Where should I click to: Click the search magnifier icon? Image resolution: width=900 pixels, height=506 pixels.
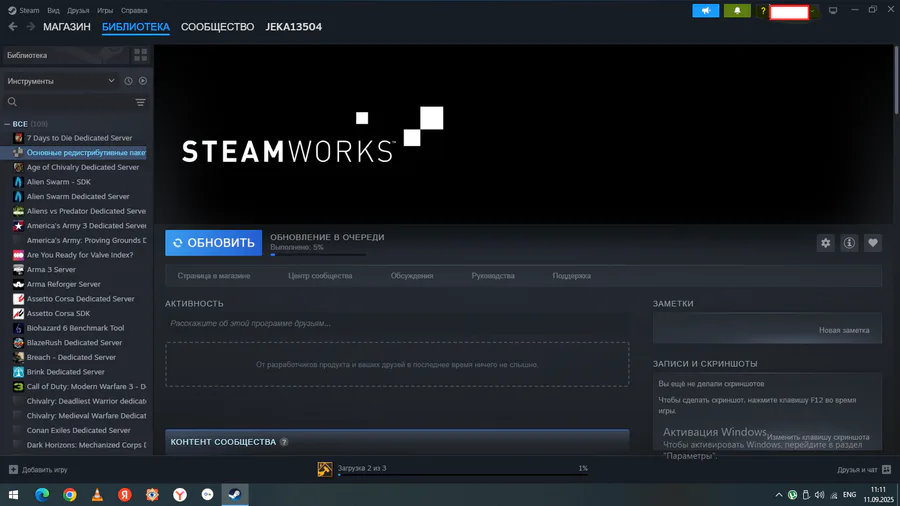point(12,102)
